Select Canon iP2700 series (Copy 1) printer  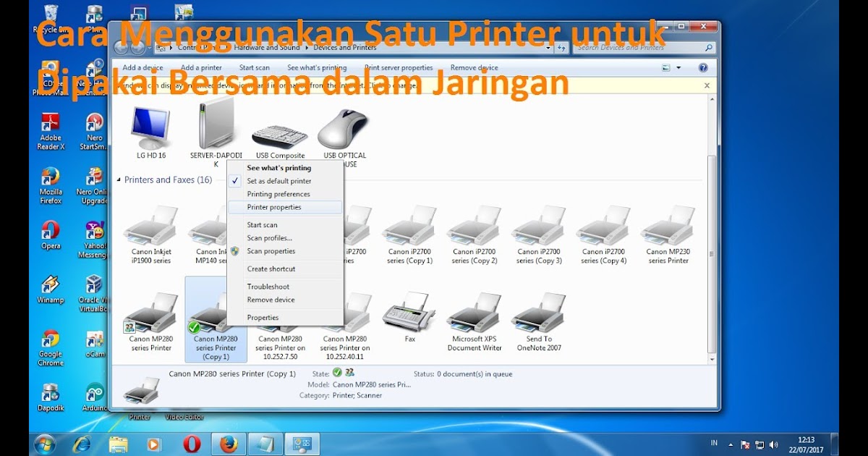[409, 235]
